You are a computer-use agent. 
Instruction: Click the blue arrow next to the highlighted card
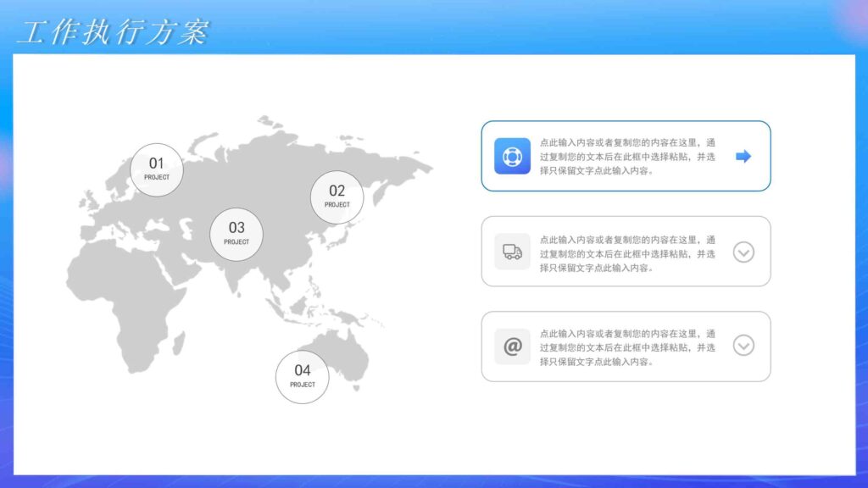(x=743, y=155)
